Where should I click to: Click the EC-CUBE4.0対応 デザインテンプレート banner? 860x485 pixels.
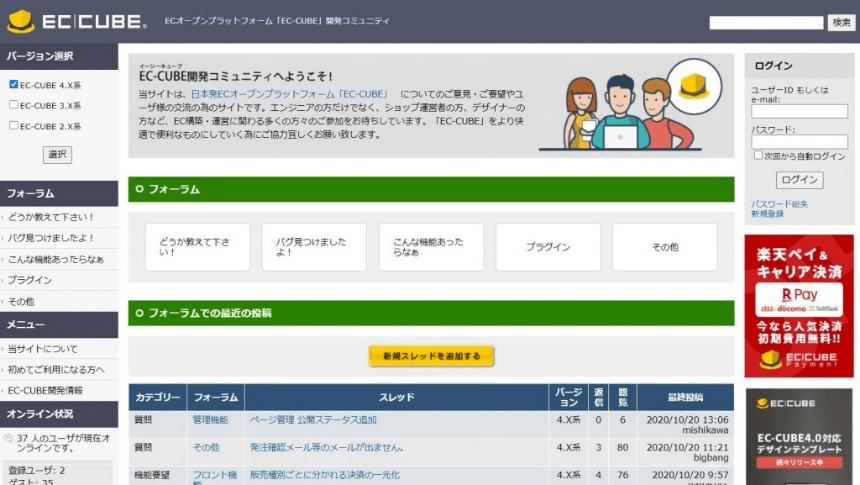pos(799,437)
